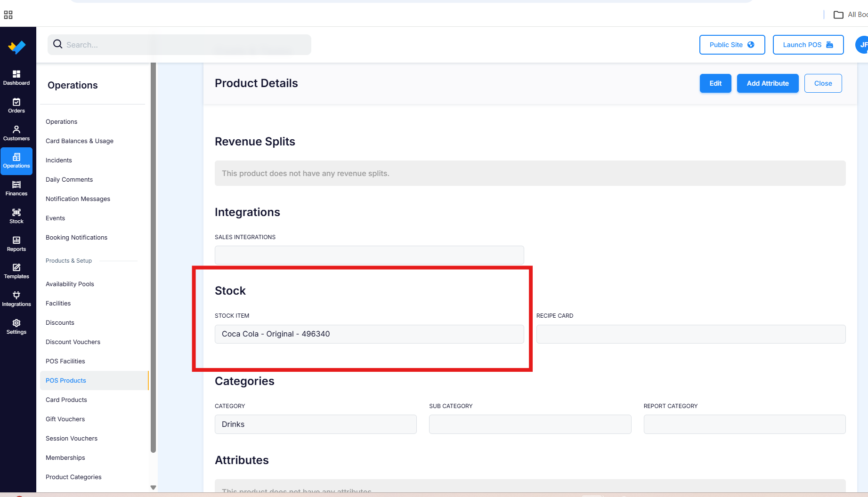Open Events menu item
This screenshot has width=868, height=497.
(55, 218)
